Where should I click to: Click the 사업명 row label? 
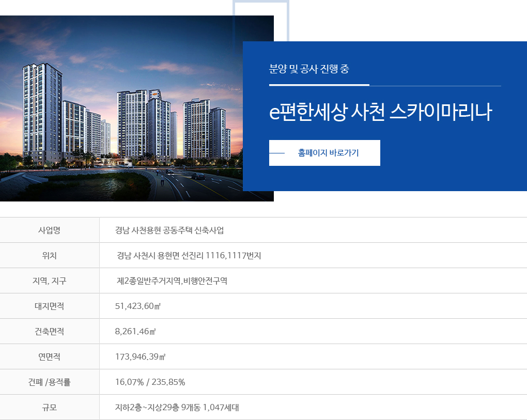(50, 230)
